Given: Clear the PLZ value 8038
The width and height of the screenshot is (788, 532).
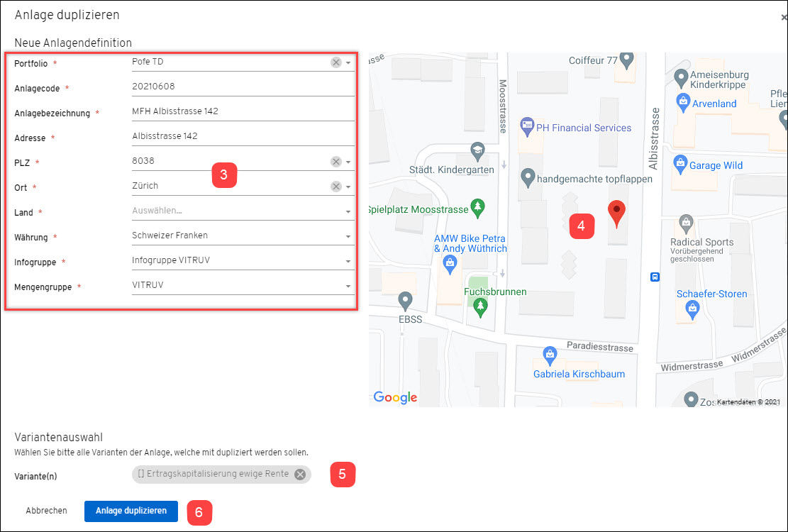Looking at the screenshot, I should (335, 162).
